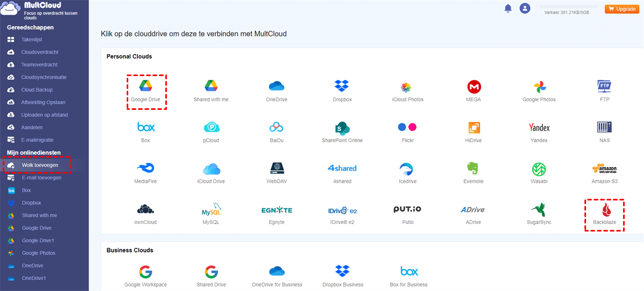Pick the Flickr service
The height and width of the screenshot is (291, 644).
pos(407,132)
